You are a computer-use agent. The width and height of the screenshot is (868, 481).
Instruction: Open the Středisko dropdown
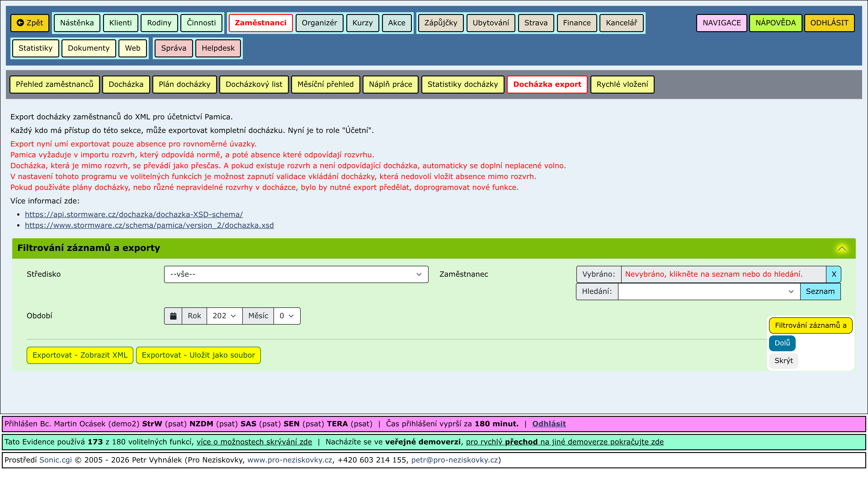[x=296, y=274]
